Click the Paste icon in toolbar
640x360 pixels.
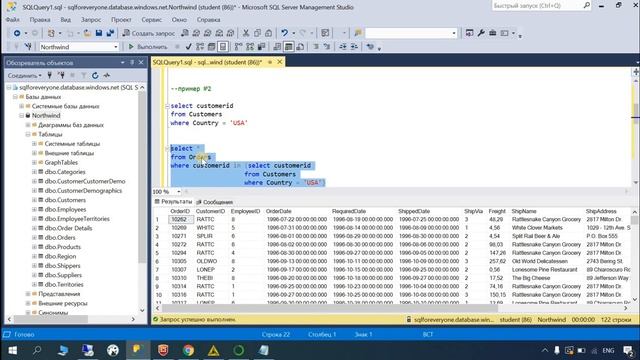[269, 33]
